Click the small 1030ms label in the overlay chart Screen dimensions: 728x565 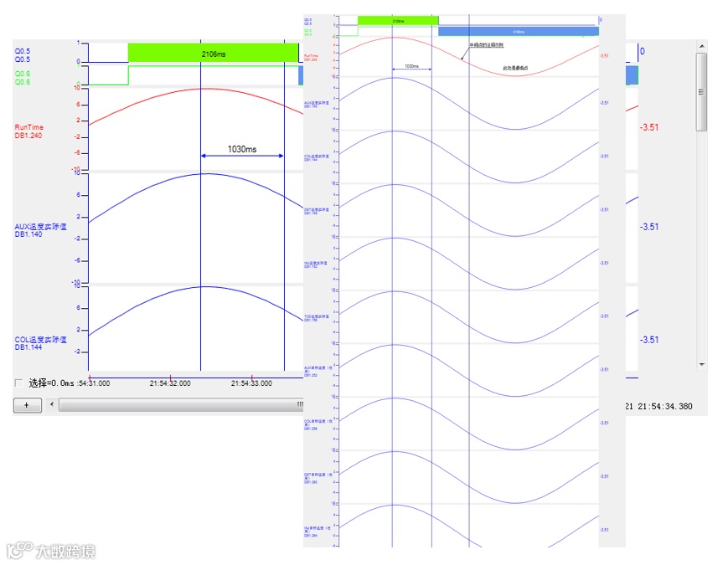pyautogui.click(x=412, y=66)
